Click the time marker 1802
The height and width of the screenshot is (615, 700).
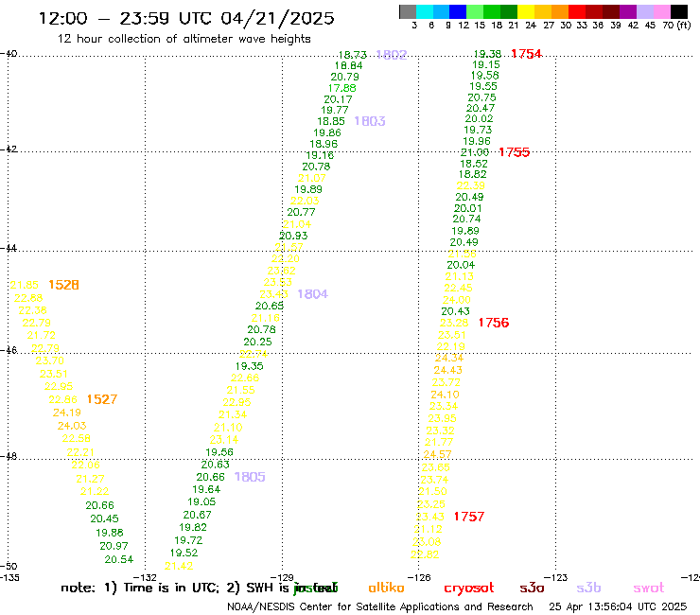(x=392, y=55)
